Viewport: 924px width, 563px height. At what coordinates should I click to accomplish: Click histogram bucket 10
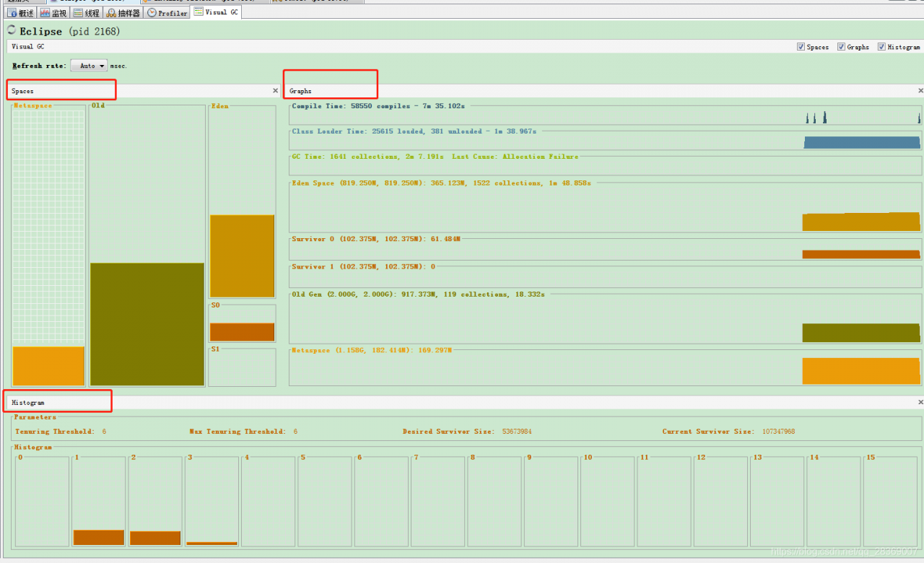pyautogui.click(x=608, y=501)
